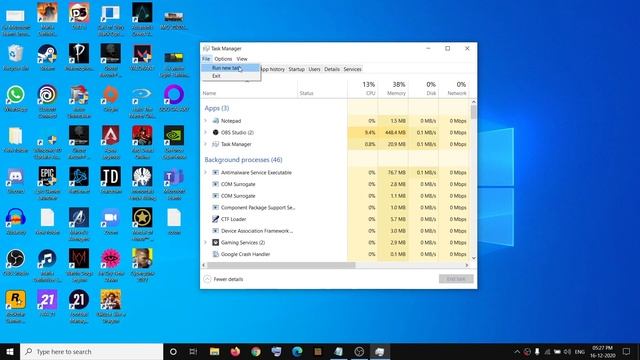Open the Options menu in Task Manager

tap(223, 59)
